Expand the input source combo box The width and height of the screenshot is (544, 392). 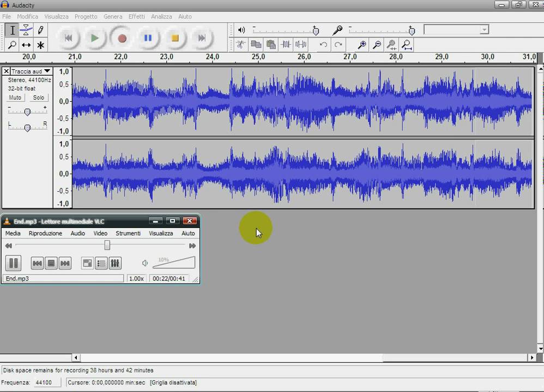pos(457,30)
